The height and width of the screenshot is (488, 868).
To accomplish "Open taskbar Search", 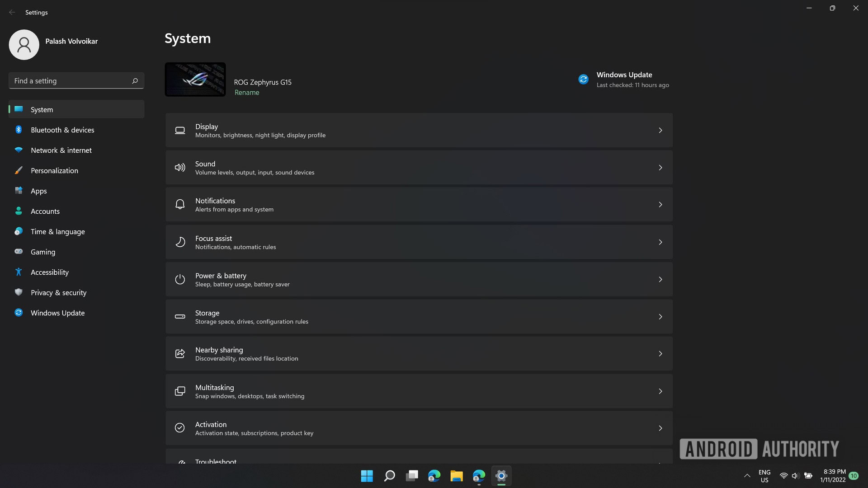I will coord(389,476).
